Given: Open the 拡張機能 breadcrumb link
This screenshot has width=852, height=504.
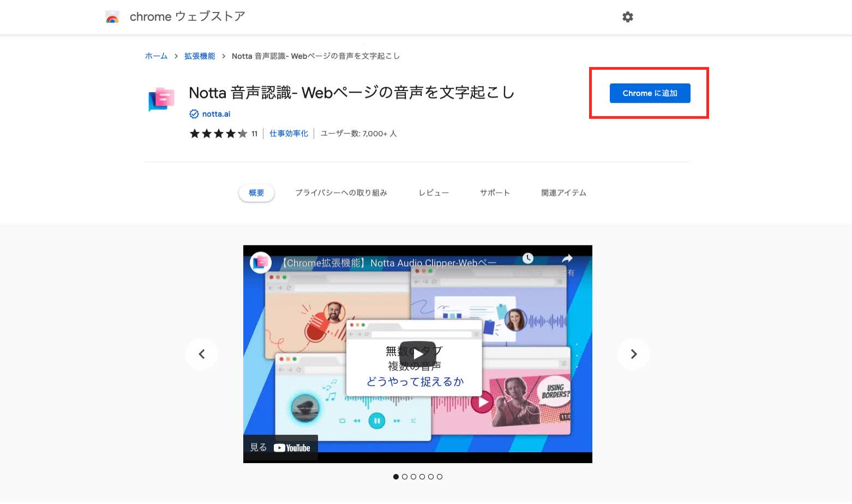Looking at the screenshot, I should [x=200, y=56].
